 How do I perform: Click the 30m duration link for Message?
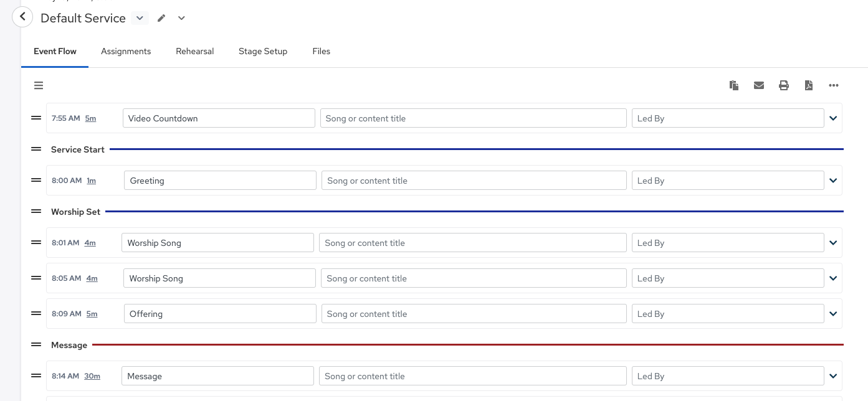click(x=92, y=376)
